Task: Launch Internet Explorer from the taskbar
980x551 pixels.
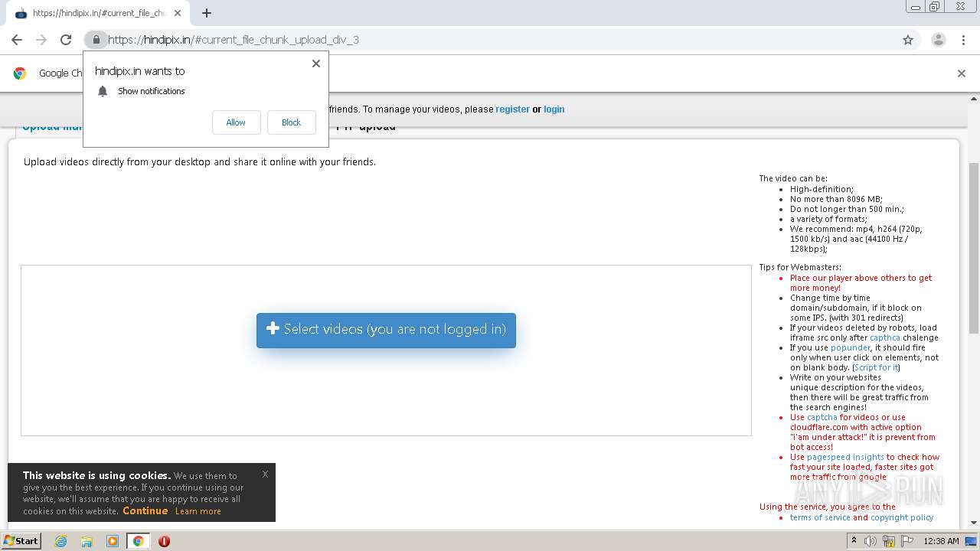Action: click(x=61, y=541)
